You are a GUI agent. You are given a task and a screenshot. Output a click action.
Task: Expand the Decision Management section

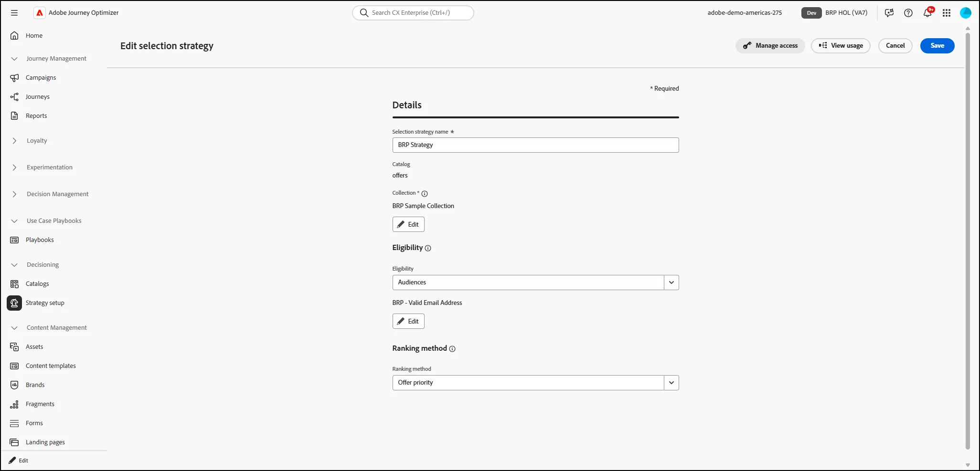[14, 194]
